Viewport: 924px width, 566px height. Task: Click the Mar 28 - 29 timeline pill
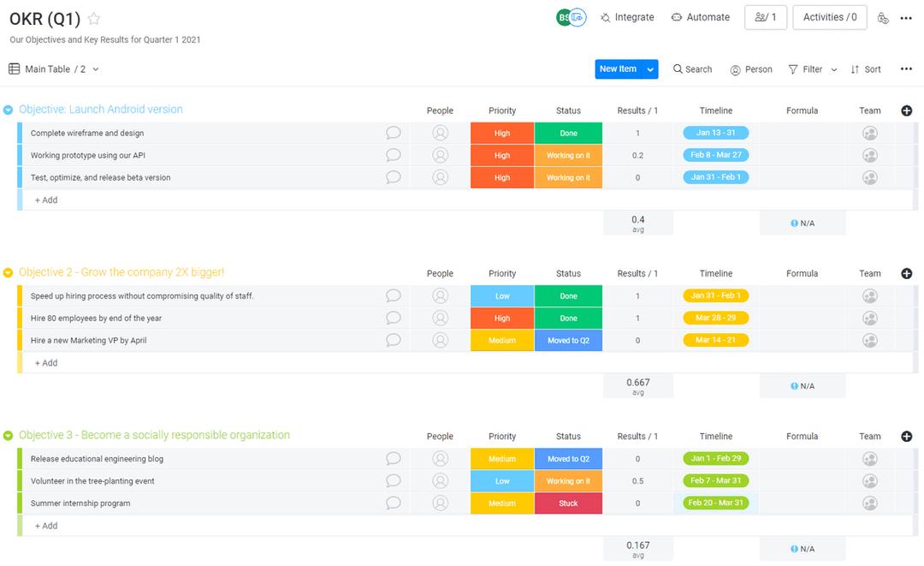(x=716, y=318)
